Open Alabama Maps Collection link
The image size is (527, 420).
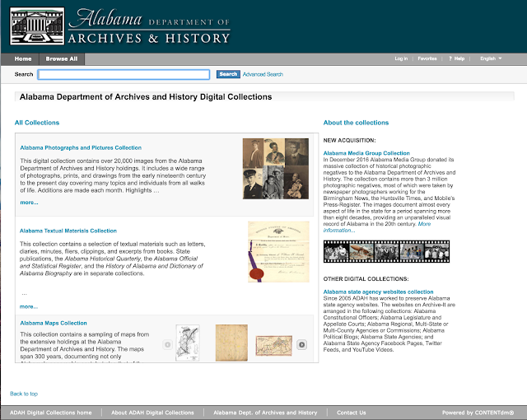tap(54, 323)
